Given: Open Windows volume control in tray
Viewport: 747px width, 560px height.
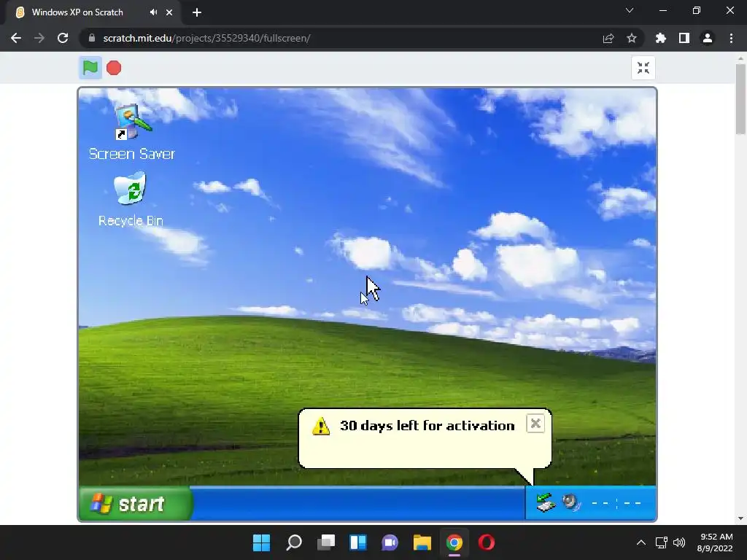Looking at the screenshot, I should pyautogui.click(x=679, y=542).
